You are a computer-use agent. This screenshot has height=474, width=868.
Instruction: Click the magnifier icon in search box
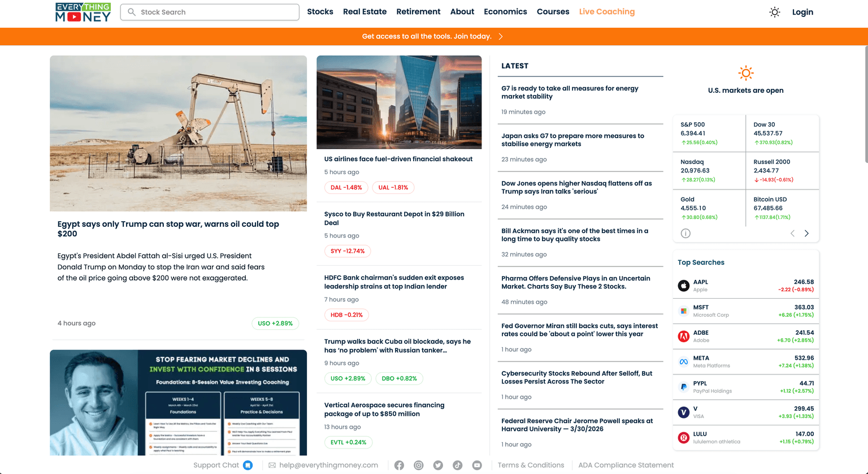132,12
